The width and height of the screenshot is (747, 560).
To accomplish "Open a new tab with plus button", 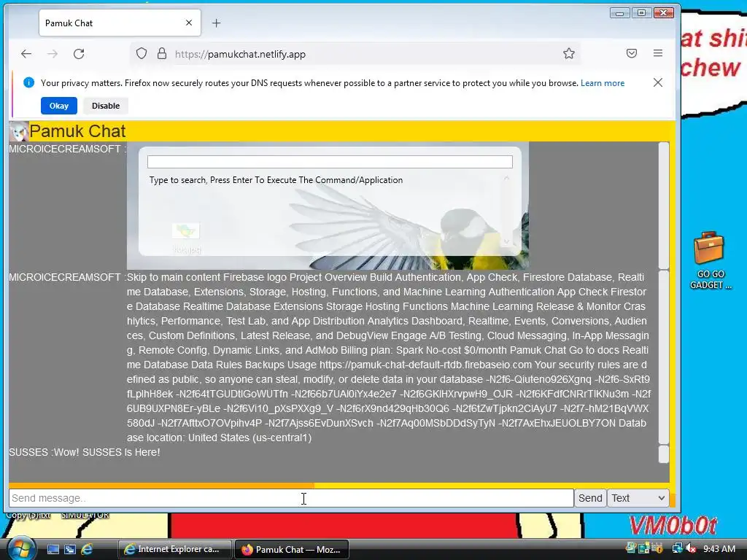I will coord(216,23).
